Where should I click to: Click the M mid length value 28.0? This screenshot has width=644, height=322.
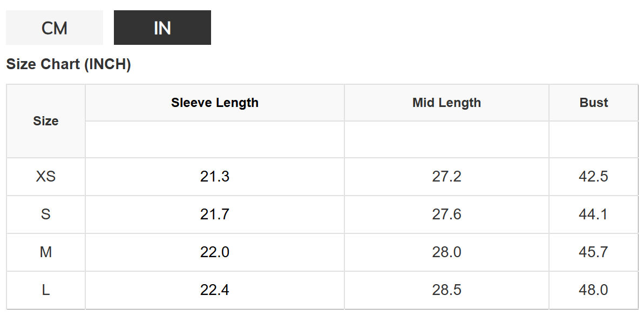(x=446, y=252)
